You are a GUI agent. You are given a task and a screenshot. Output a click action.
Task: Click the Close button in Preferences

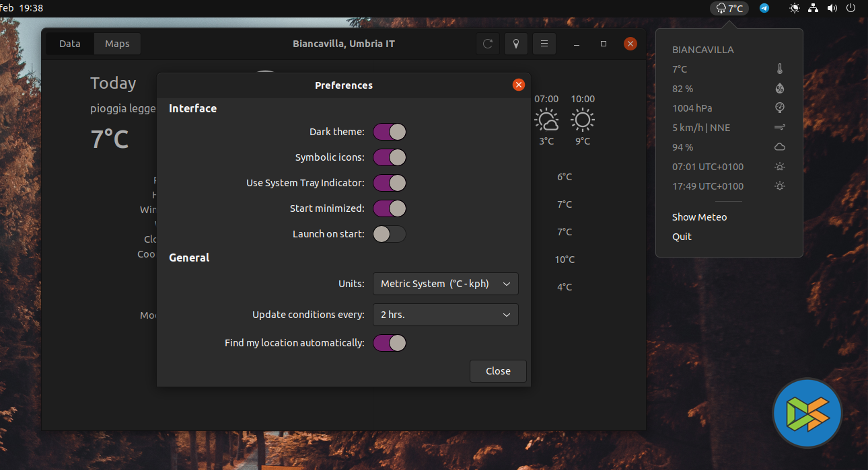(x=498, y=371)
